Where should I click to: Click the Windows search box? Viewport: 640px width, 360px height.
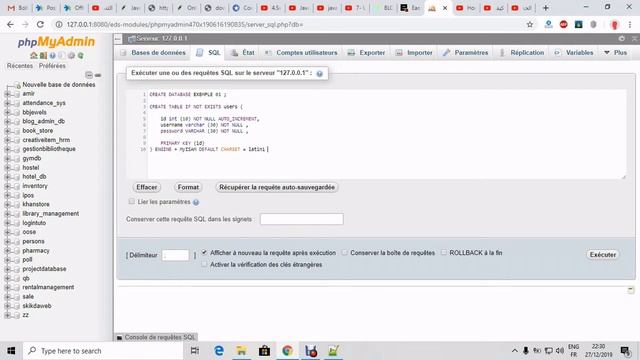coord(103,351)
